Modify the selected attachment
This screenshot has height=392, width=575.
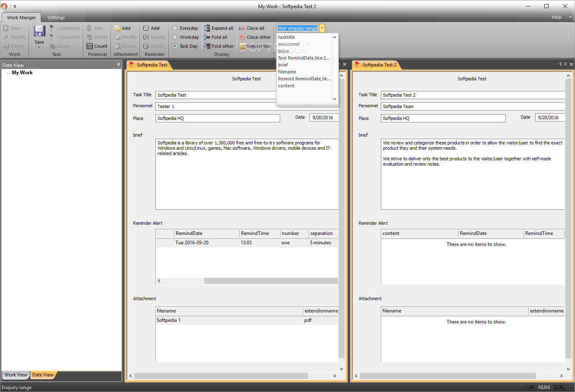pyautogui.click(x=126, y=37)
